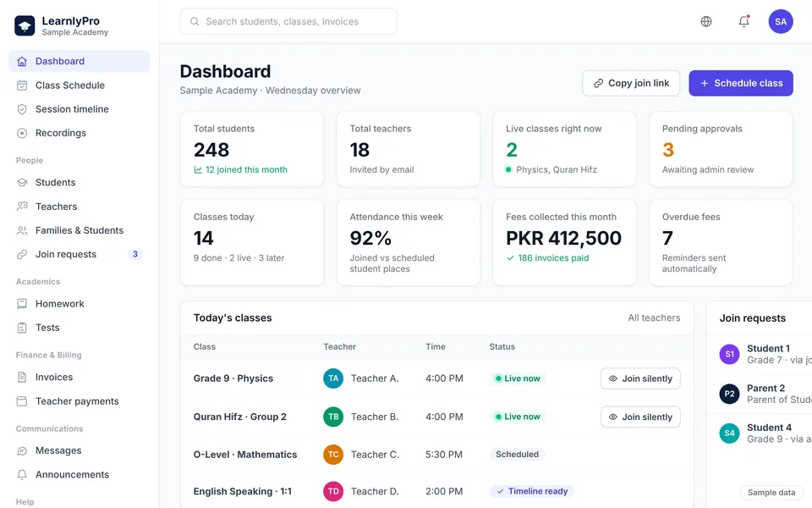Navigate to Teacher payments
The height and width of the screenshot is (508, 812).
point(80,401)
